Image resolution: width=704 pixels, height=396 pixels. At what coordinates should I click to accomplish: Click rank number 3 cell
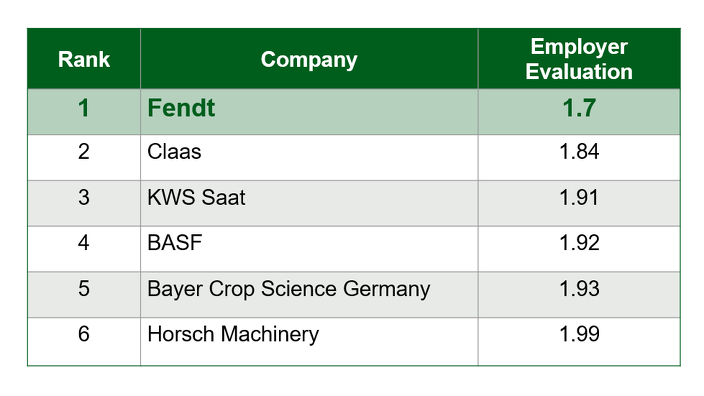tap(84, 203)
